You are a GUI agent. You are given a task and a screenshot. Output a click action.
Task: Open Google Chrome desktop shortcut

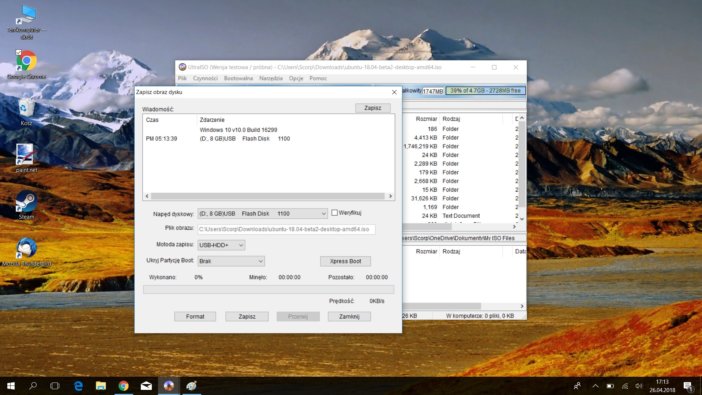pos(26,65)
